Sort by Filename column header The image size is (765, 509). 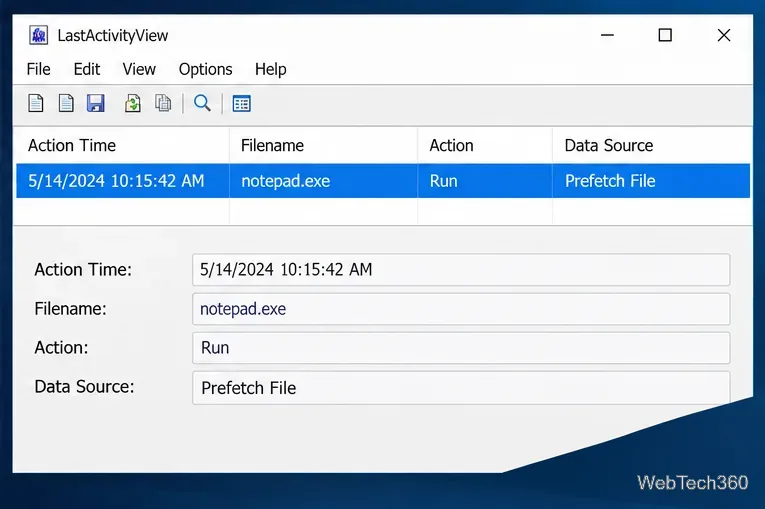[323, 145]
